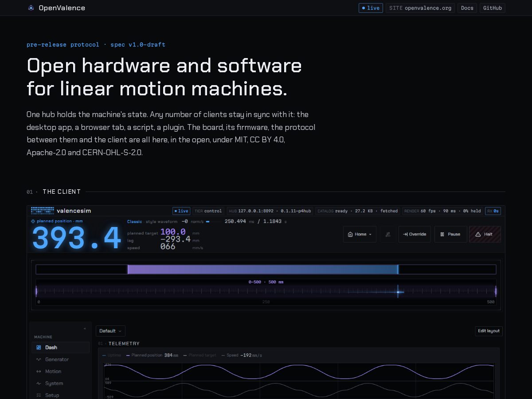Click the OpenValence brand name
Viewport: 532px width, 399px height.
62,8
